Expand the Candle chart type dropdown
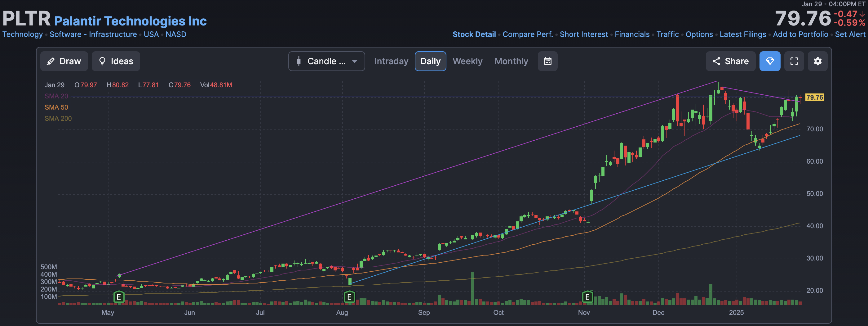 coord(326,61)
